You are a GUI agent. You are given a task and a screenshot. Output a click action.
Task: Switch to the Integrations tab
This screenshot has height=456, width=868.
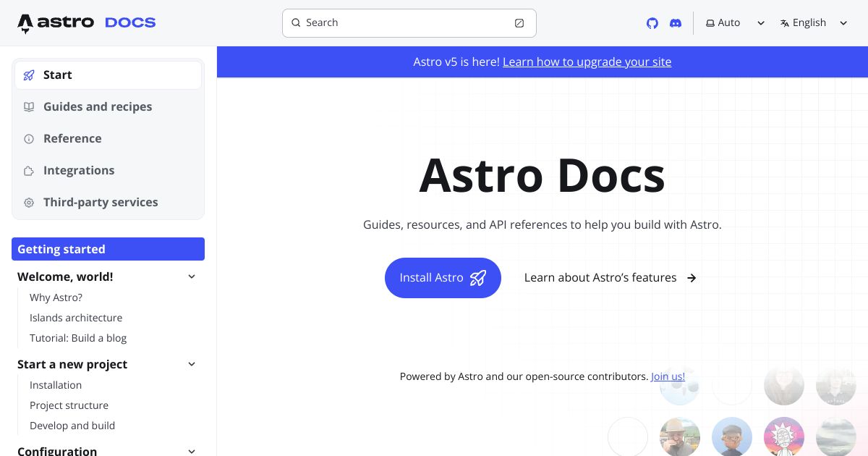coord(108,171)
